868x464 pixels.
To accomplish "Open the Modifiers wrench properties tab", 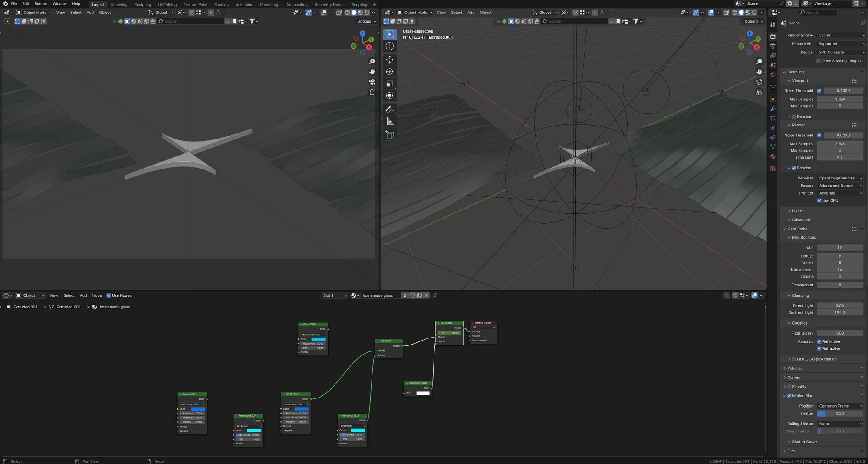I will point(773,109).
